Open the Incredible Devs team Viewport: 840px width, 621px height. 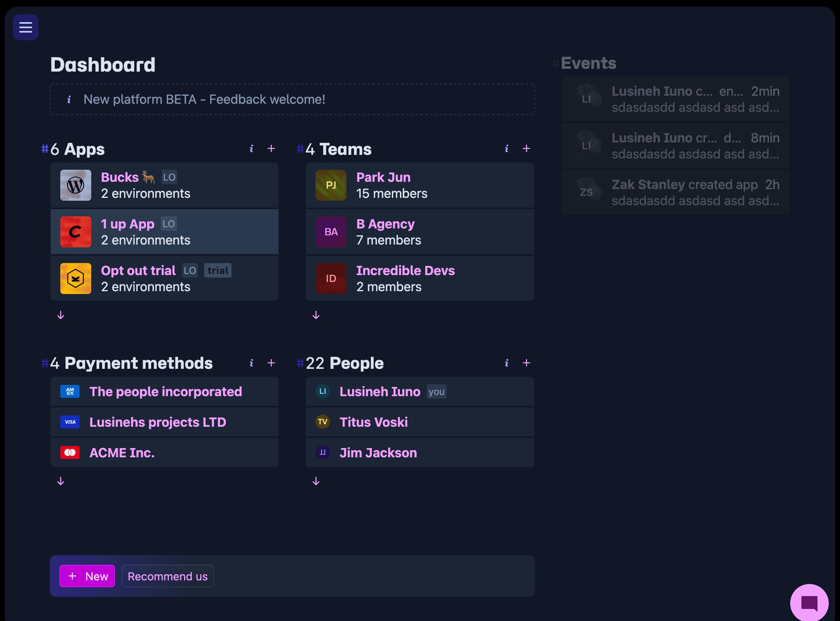405,271
